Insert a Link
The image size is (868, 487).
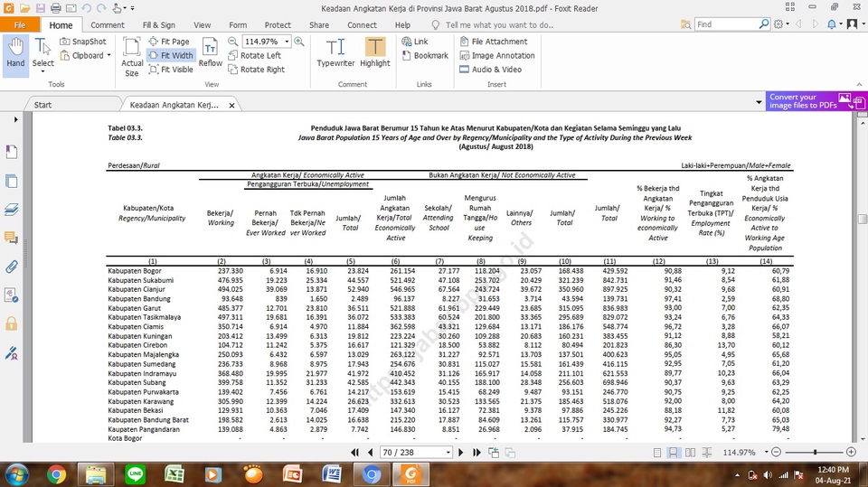point(415,42)
